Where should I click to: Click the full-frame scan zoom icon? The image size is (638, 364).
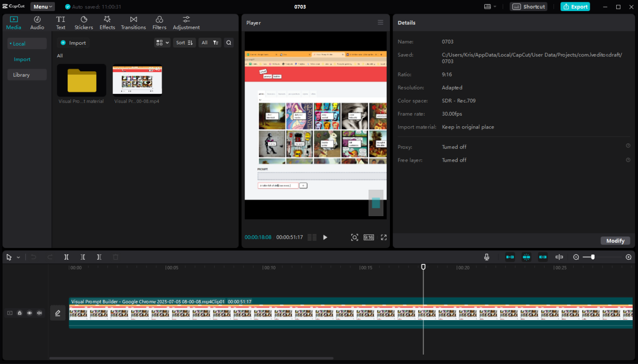coord(354,237)
